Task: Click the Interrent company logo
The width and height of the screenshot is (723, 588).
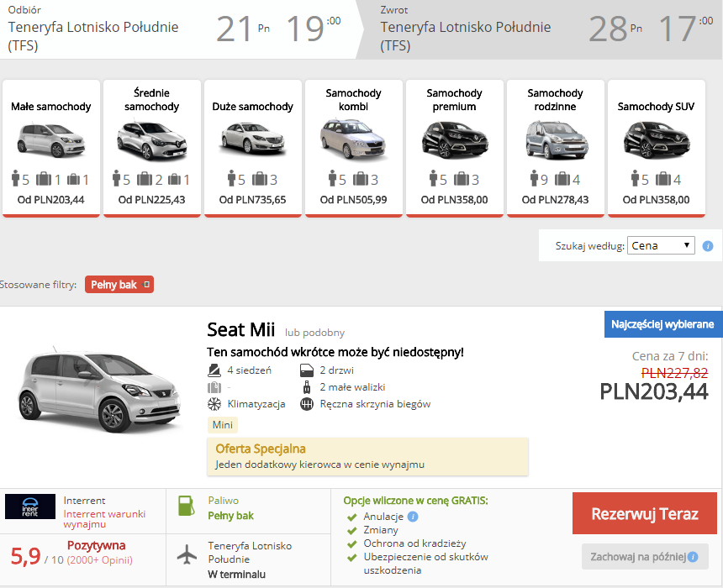Action: [30, 507]
